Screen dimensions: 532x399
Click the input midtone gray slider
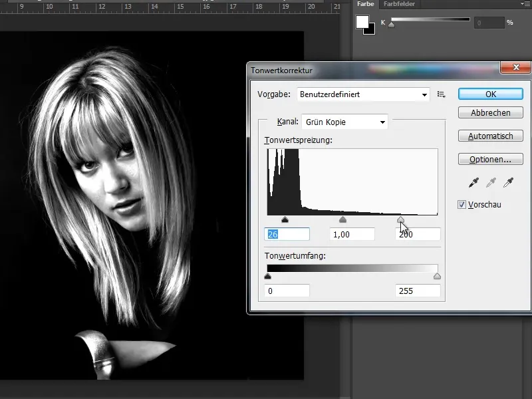coord(342,220)
